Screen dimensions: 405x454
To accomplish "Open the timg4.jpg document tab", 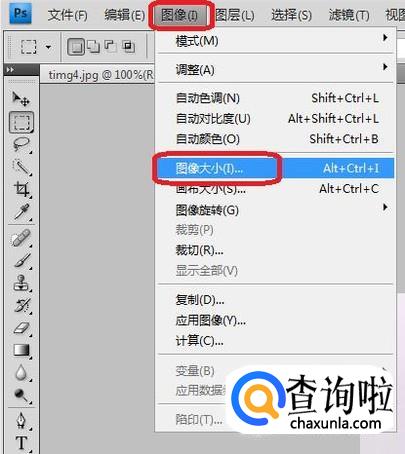I will 99,75.
